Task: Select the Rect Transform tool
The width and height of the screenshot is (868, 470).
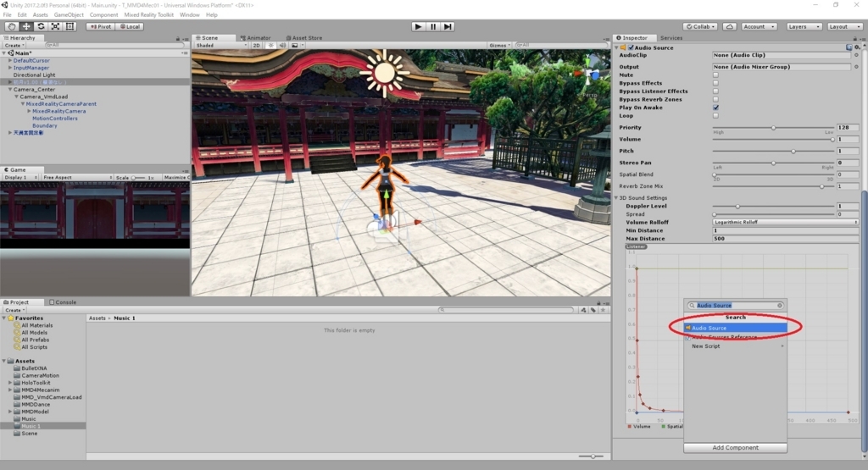Action: point(70,26)
